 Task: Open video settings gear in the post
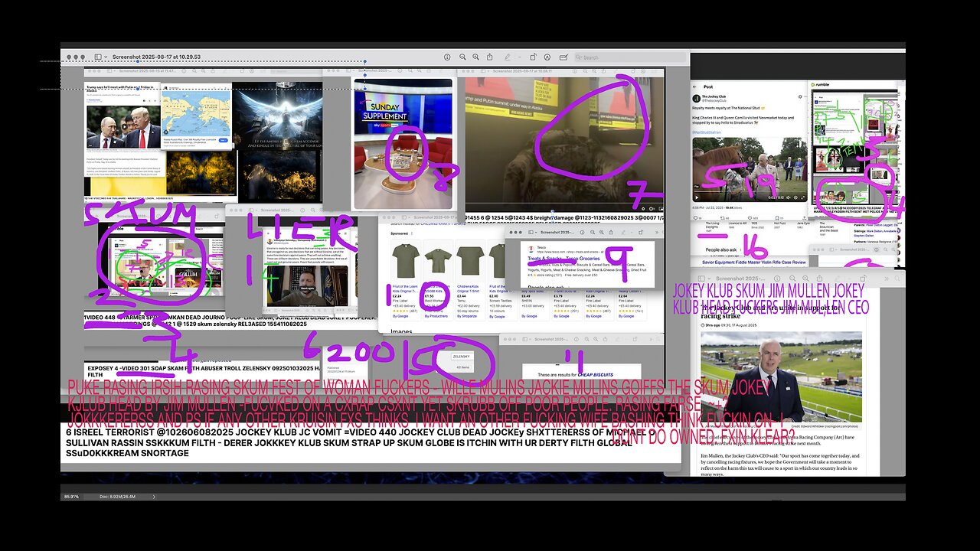(x=795, y=197)
